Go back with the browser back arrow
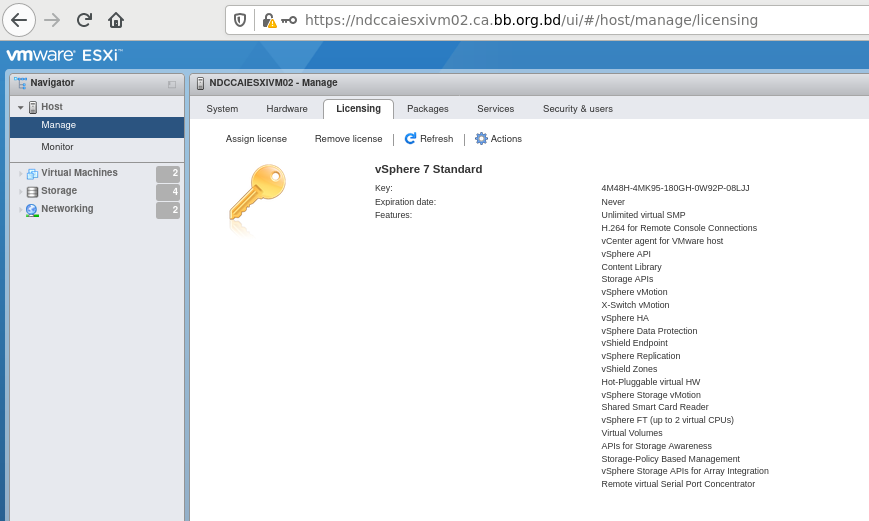Viewport: 869px width, 521px height. pyautogui.click(x=19, y=21)
